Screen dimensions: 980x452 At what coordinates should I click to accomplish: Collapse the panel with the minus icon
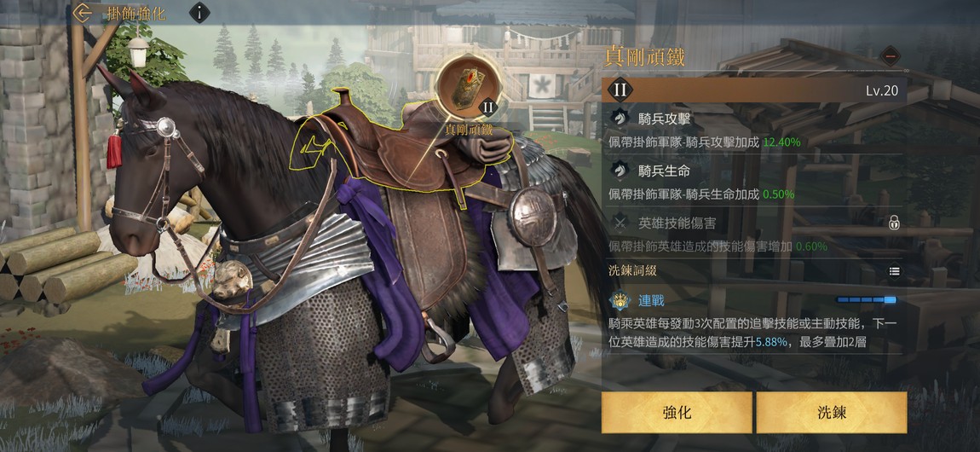click(x=891, y=55)
